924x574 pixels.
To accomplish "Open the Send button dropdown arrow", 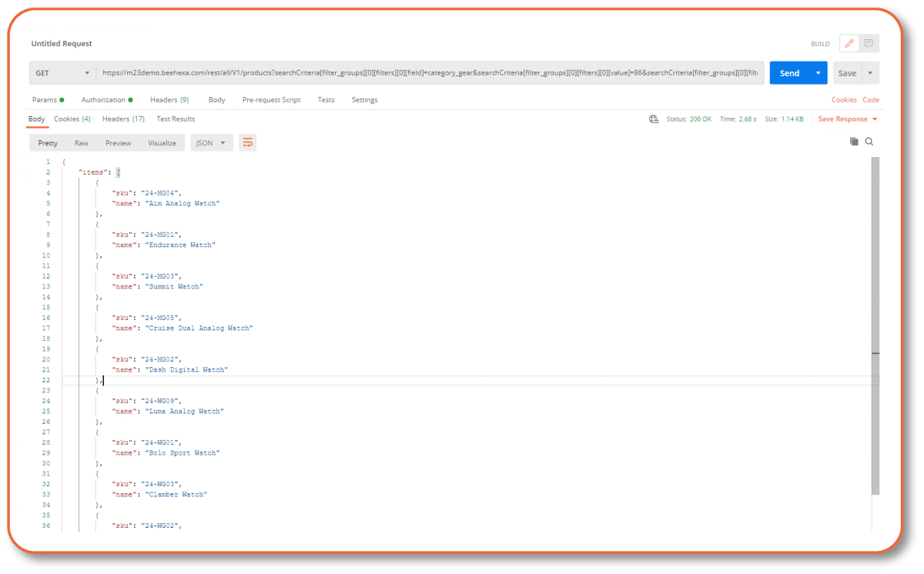I will 819,72.
